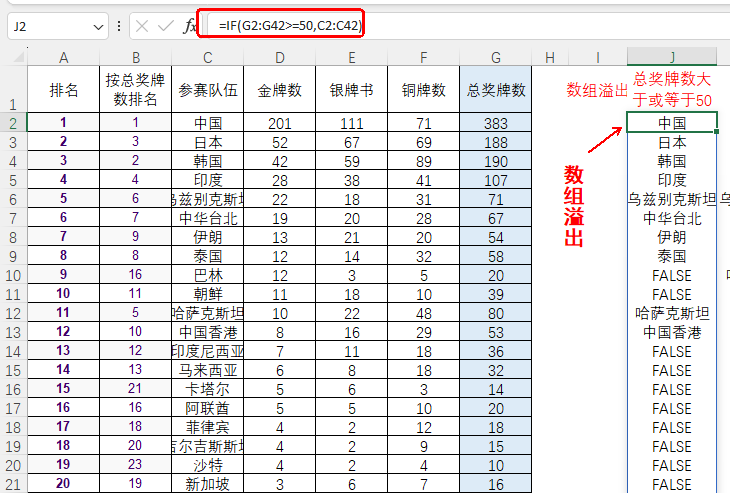Select cell G12 with value 80

495,313
